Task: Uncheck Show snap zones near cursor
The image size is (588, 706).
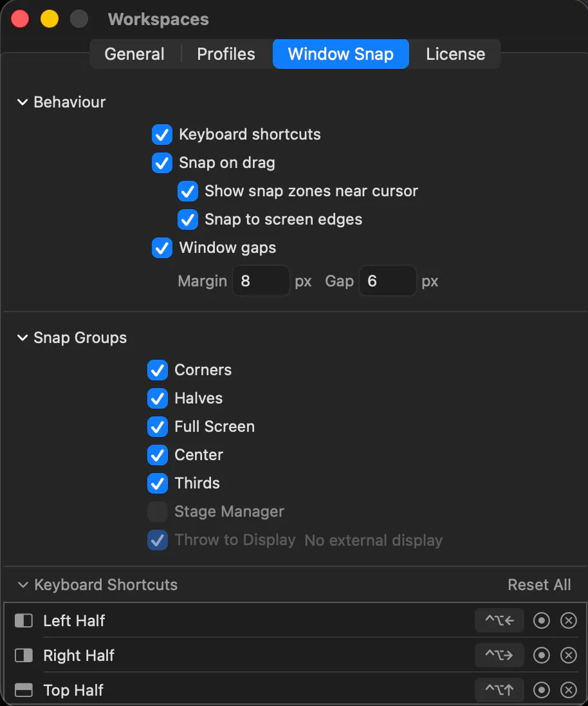Action: (x=188, y=191)
